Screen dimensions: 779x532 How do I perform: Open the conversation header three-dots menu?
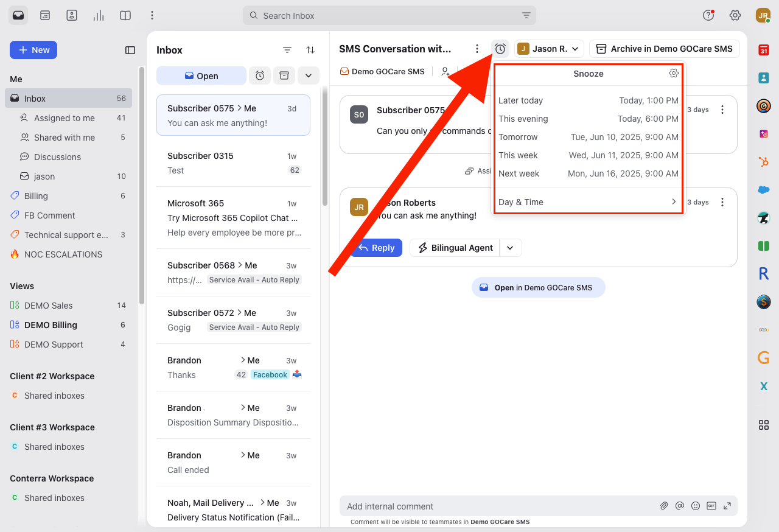click(477, 49)
